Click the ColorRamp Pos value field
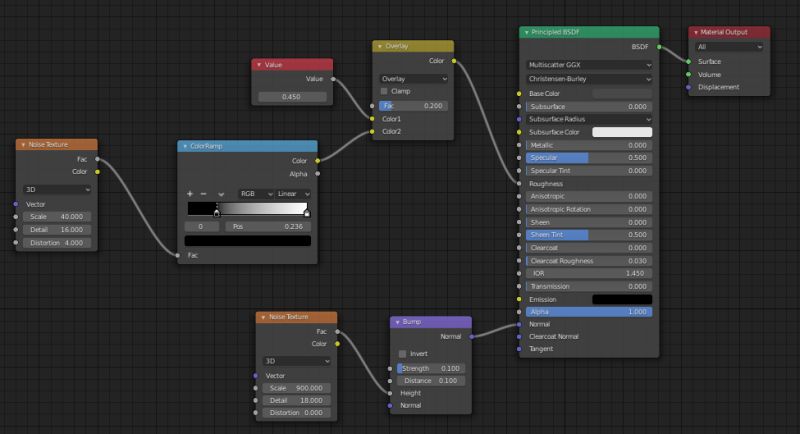Image resolution: width=800 pixels, height=434 pixels. 268,226
